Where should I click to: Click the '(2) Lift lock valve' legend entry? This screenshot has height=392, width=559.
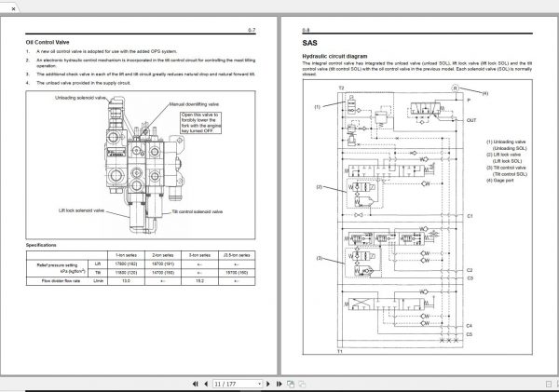point(504,155)
